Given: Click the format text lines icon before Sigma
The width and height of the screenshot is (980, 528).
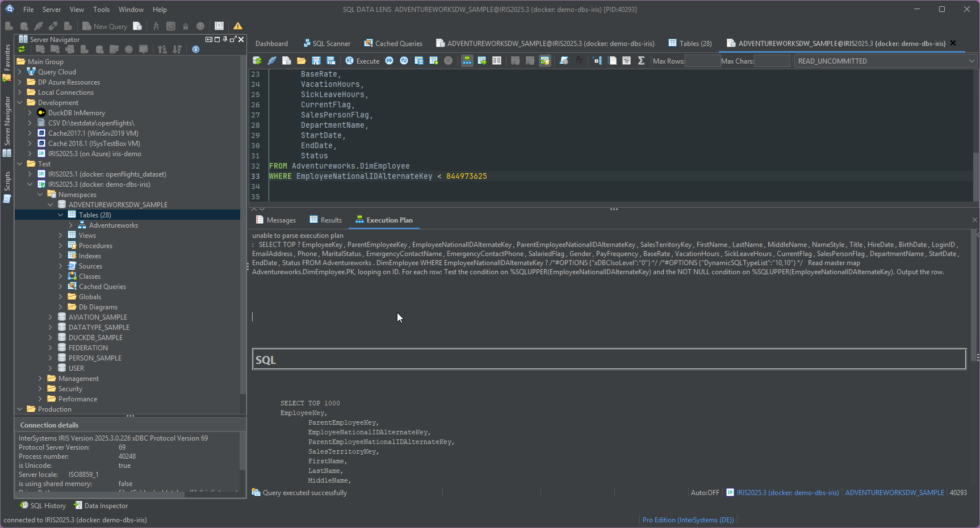Looking at the screenshot, I should coord(627,61).
